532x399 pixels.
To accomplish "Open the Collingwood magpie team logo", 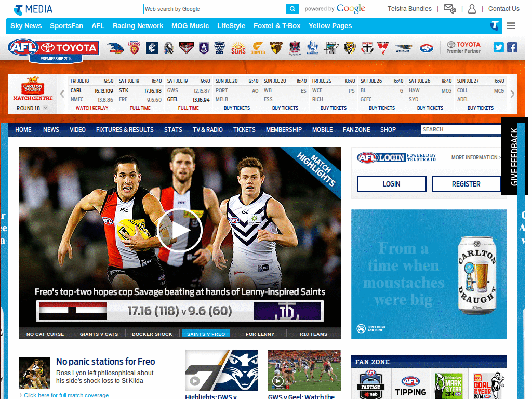I will point(169,48).
